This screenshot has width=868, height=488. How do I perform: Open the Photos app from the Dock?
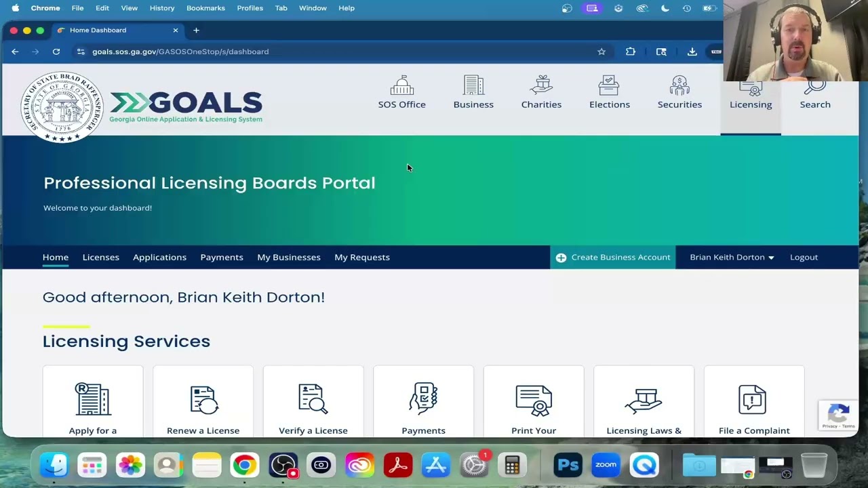130,465
